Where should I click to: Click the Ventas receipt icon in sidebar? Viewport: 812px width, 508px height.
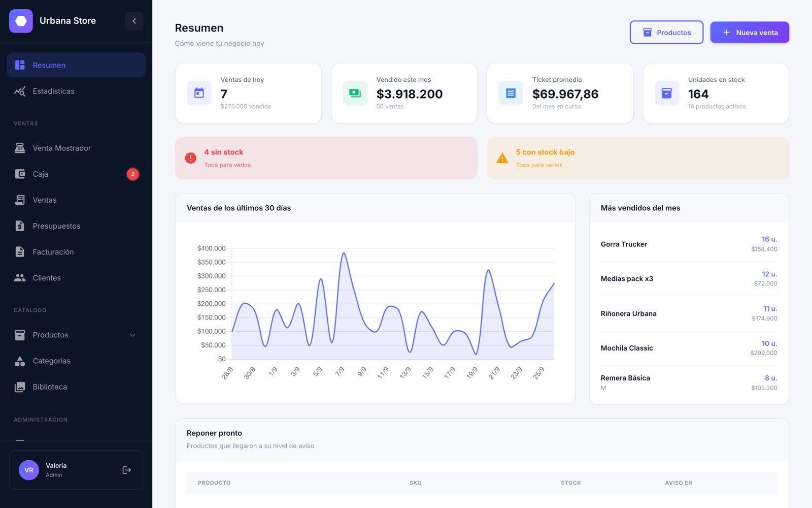pyautogui.click(x=20, y=200)
